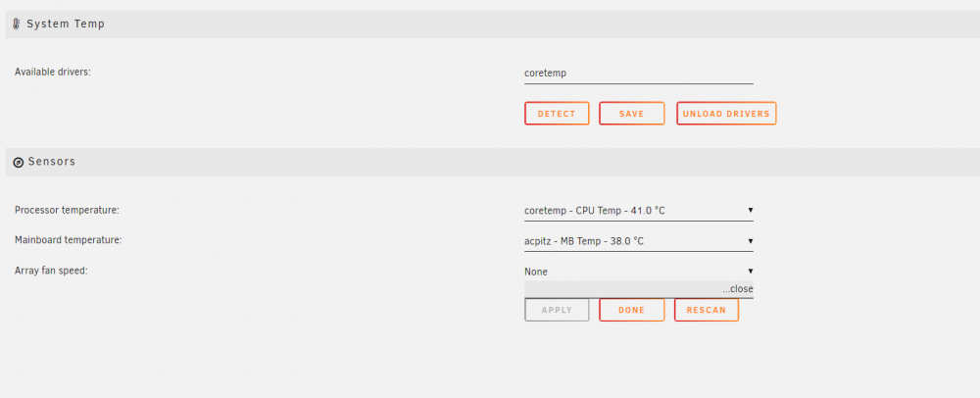Click the thermometer icon beside System Temp
Screen dimensions: 980x398
click(17, 25)
